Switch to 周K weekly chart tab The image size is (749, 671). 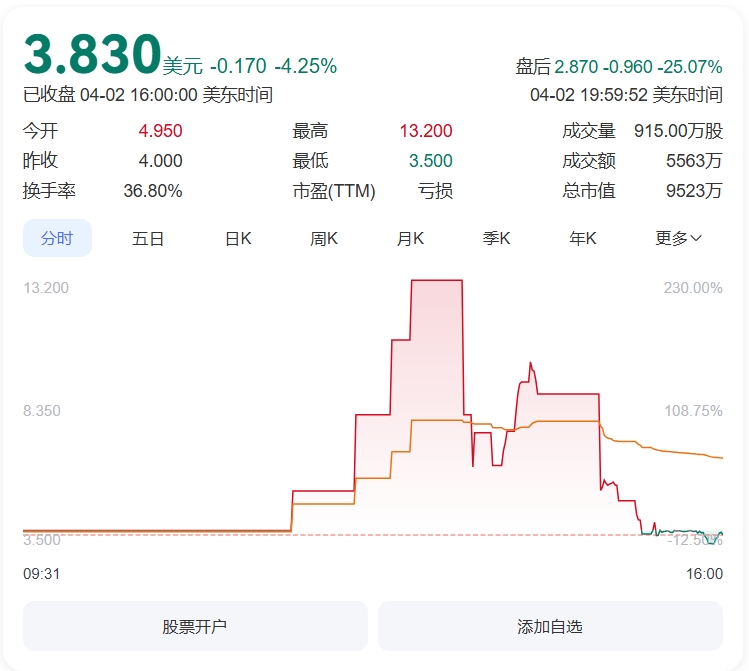pos(324,238)
